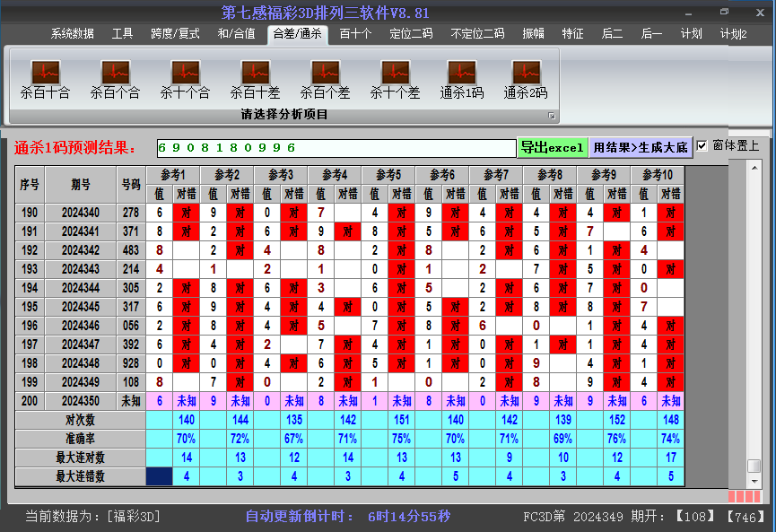776x532 pixels.
Task: Select the row for period 2024340
Action: click(x=349, y=213)
